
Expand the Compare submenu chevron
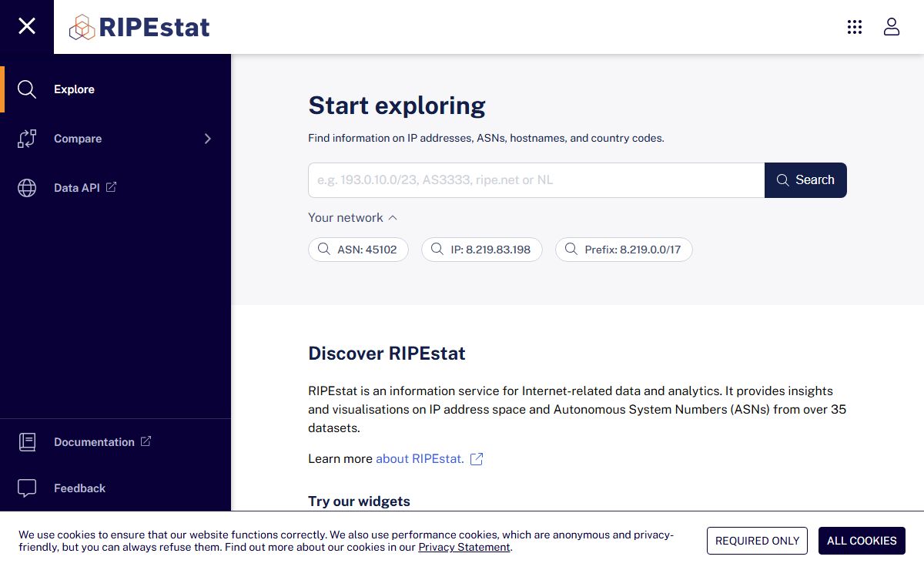[208, 139]
